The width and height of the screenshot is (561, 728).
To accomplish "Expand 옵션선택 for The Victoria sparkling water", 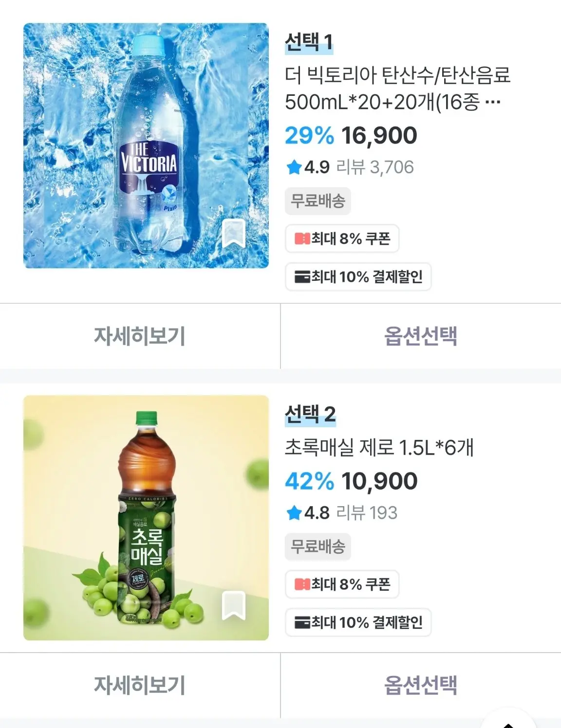I will tap(421, 336).
